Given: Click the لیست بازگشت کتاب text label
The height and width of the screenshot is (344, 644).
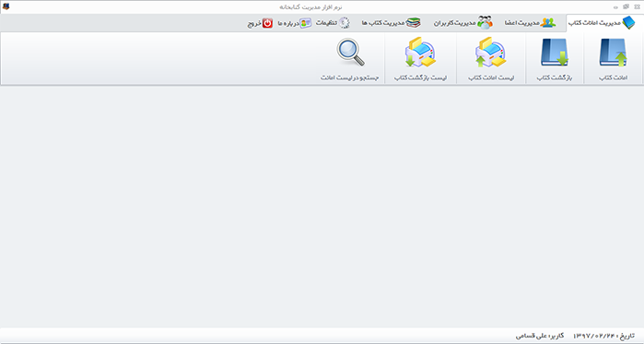Looking at the screenshot, I should click(x=420, y=77).
